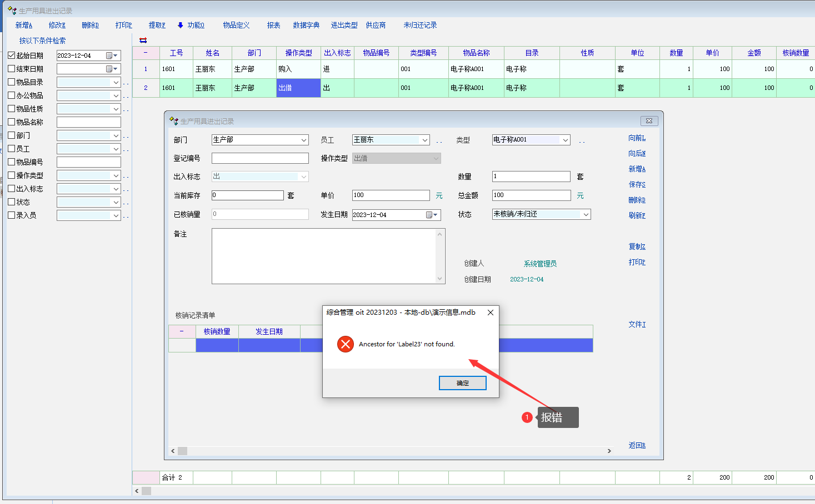Image resolution: width=815 pixels, height=504 pixels.
Task: Tick the 物品名称 checkbox
Action: click(x=12, y=122)
